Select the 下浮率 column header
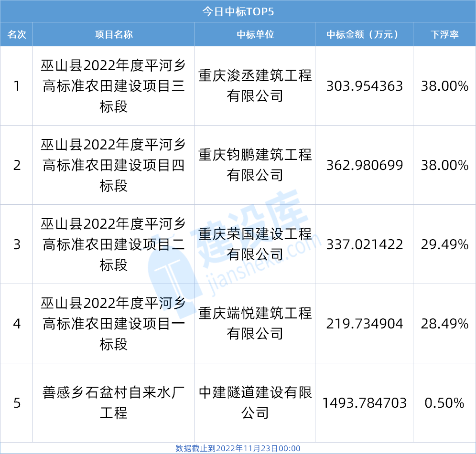476x454 pixels. [x=444, y=35]
